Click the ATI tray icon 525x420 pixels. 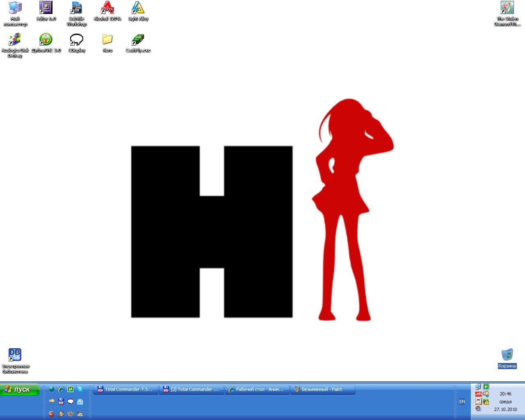(x=478, y=394)
